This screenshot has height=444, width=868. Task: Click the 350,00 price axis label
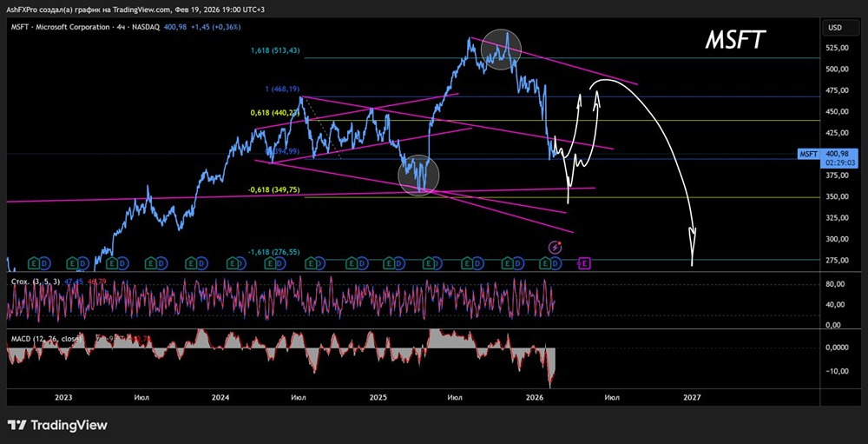[x=837, y=196]
